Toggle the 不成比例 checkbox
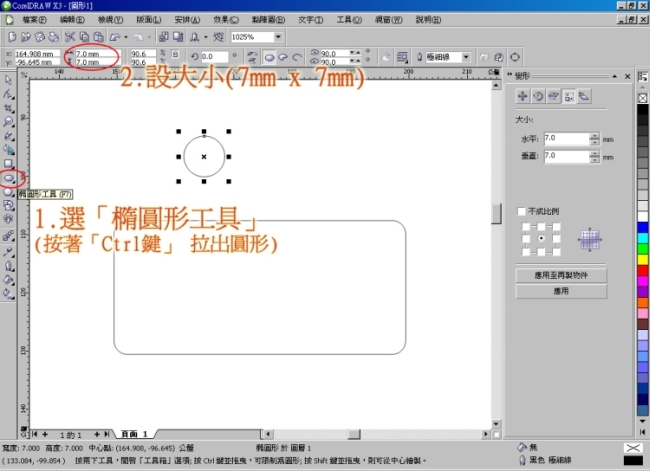The width and height of the screenshot is (650, 471). [x=521, y=211]
